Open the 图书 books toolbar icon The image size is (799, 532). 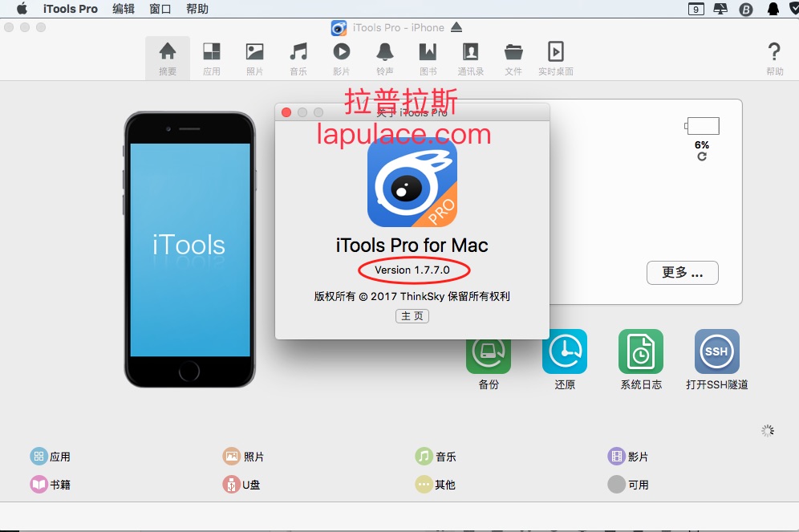428,58
